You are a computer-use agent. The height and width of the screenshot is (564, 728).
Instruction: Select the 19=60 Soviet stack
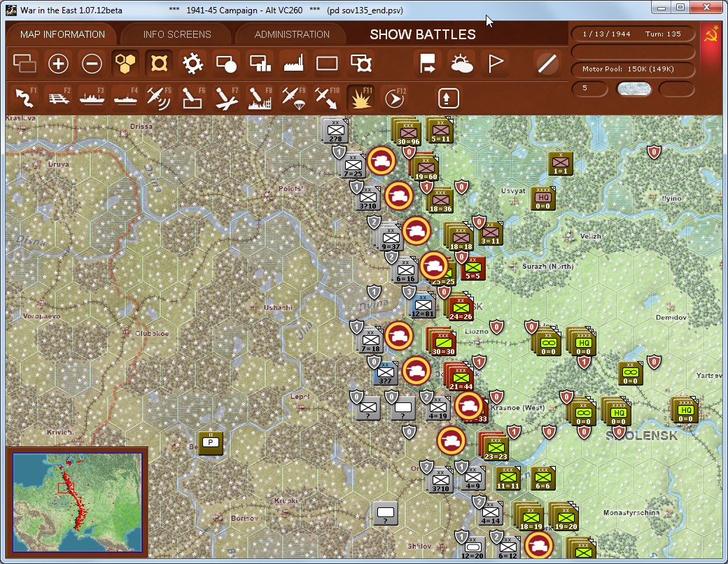[425, 167]
